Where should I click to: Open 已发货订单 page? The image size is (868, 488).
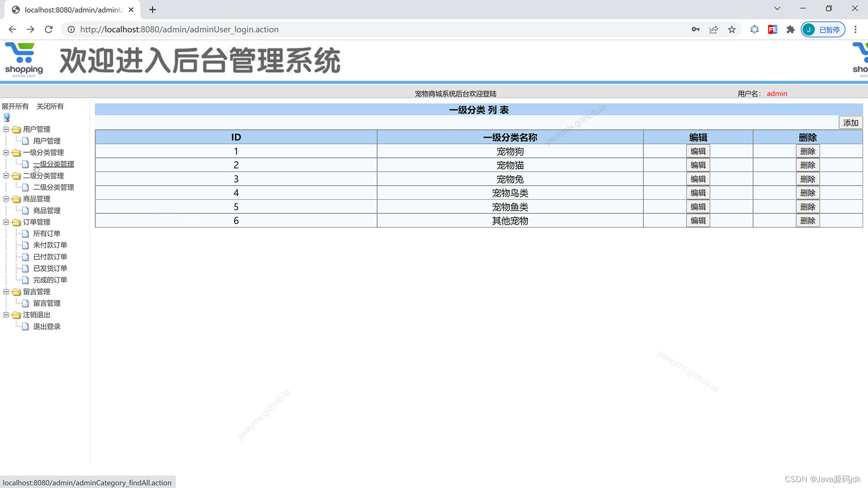[x=50, y=268]
